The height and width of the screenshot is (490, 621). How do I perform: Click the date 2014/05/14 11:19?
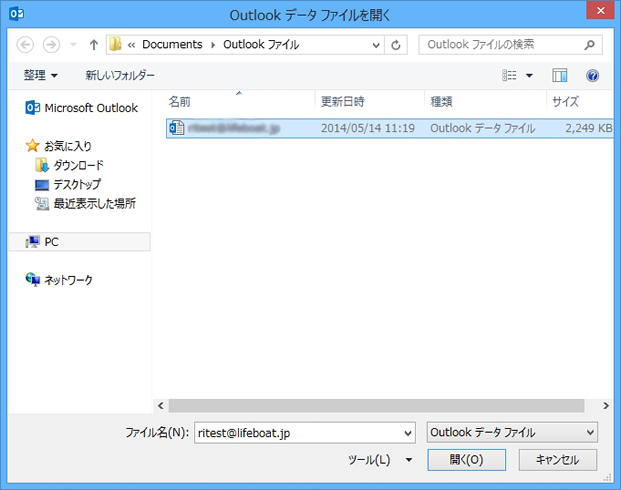(x=368, y=128)
